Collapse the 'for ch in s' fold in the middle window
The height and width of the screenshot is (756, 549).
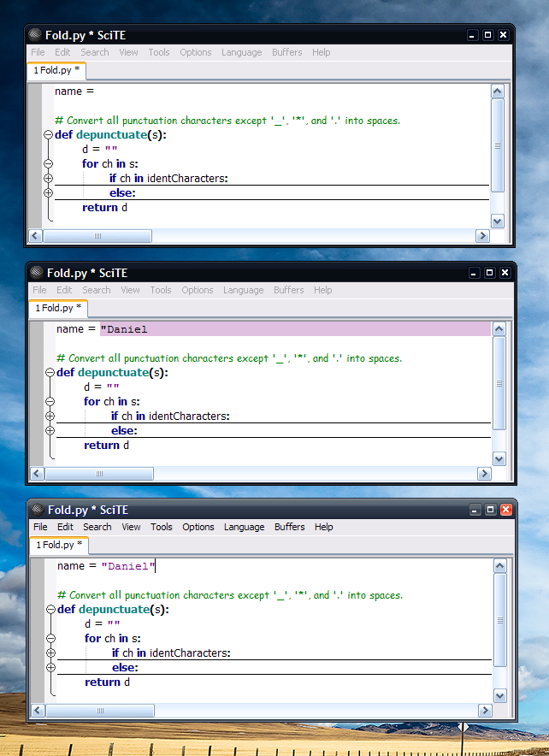click(50, 401)
